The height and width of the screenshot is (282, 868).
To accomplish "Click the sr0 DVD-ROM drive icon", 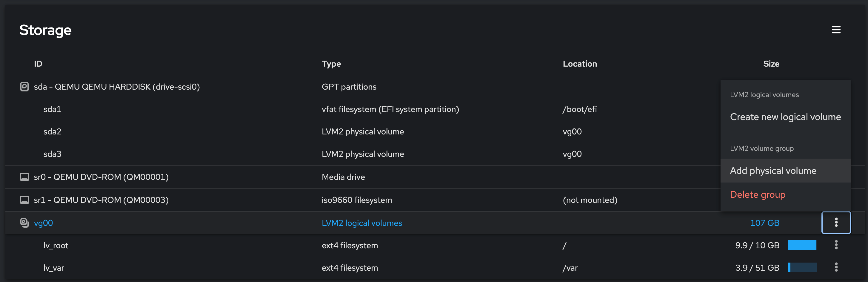I will point(24,177).
